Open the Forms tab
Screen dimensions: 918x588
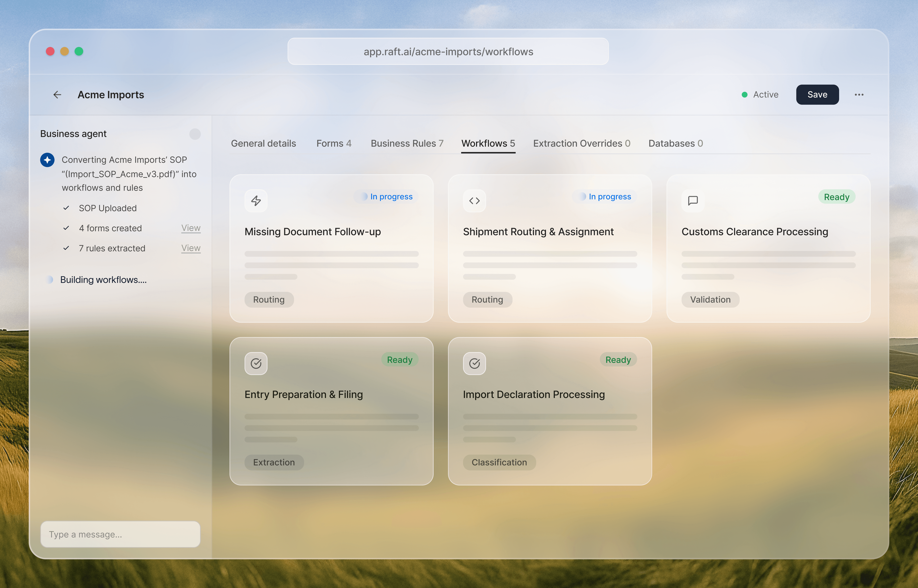333,144
